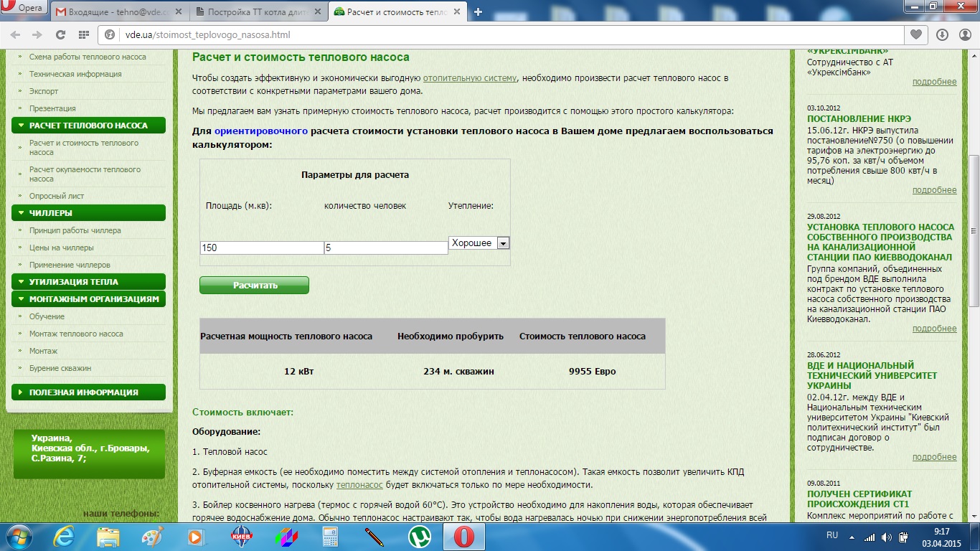The height and width of the screenshot is (551, 980).
Task: Click the количество человек field containing 5
Action: point(386,248)
